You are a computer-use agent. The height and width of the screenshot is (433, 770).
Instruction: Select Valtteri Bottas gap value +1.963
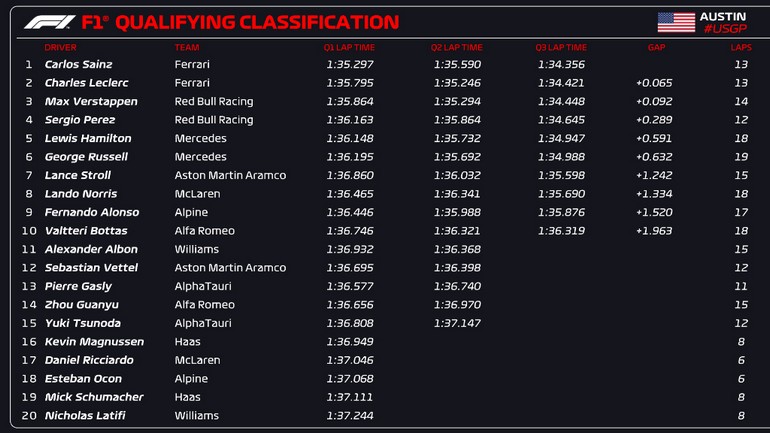click(654, 231)
